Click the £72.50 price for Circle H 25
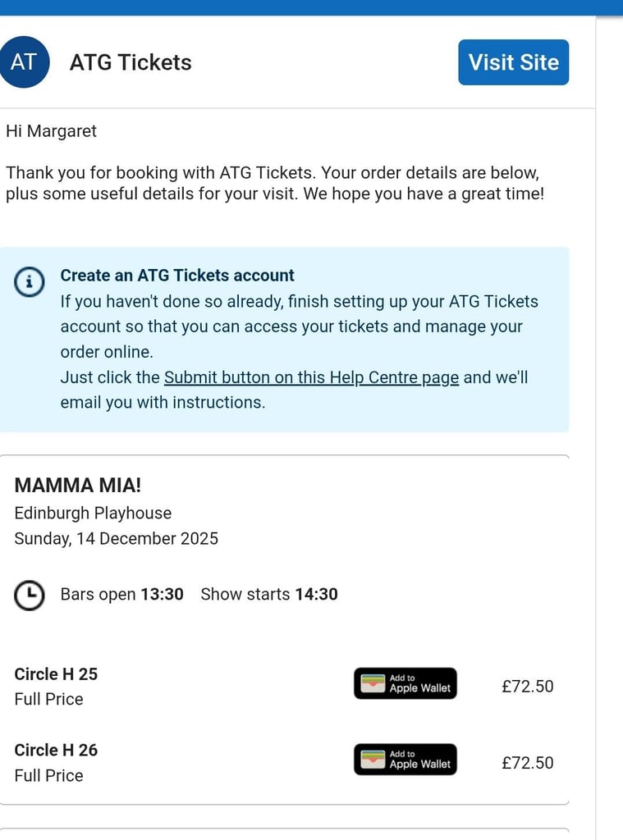 529,686
